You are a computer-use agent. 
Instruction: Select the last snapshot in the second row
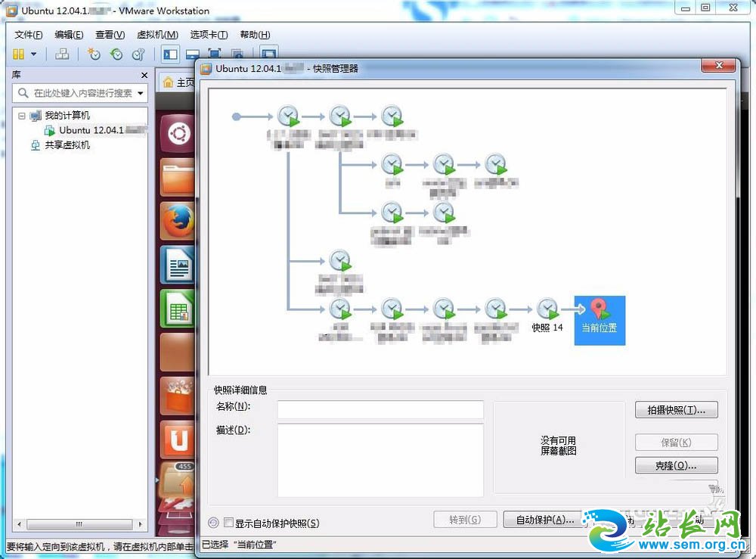[x=496, y=164]
